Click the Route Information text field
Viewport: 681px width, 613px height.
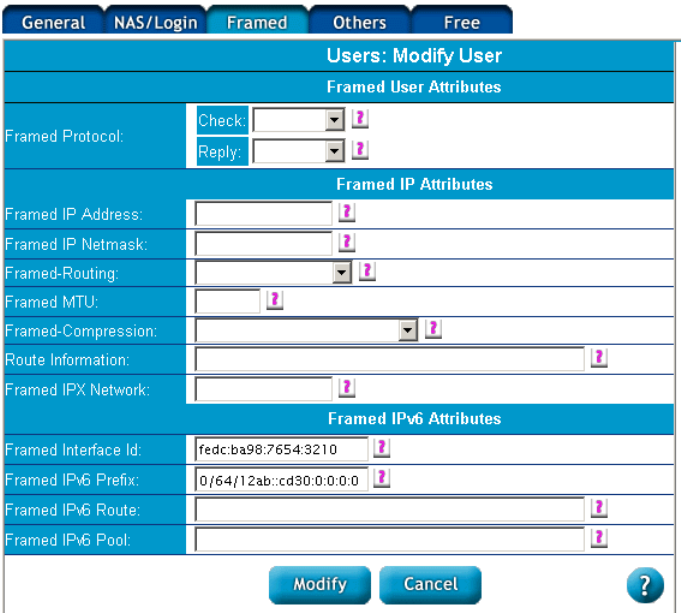[390, 359]
